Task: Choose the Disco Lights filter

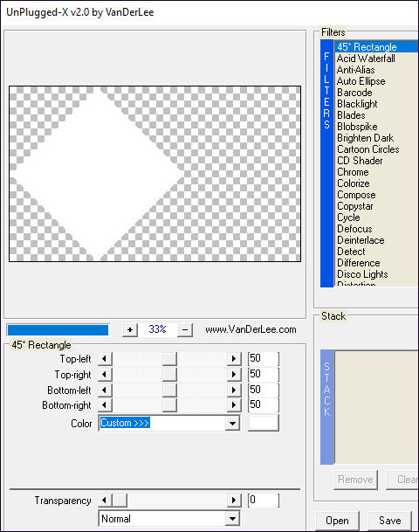Action: pyautogui.click(x=362, y=274)
